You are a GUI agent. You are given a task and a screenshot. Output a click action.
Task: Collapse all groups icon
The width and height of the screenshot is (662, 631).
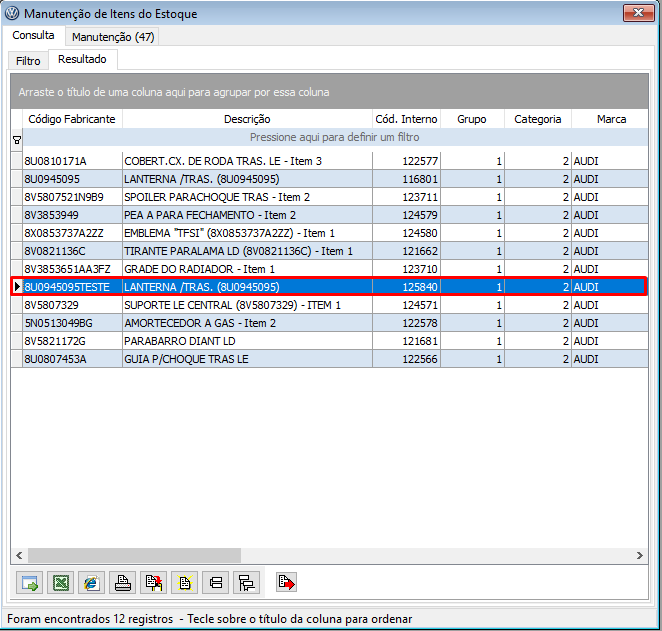click(x=216, y=583)
